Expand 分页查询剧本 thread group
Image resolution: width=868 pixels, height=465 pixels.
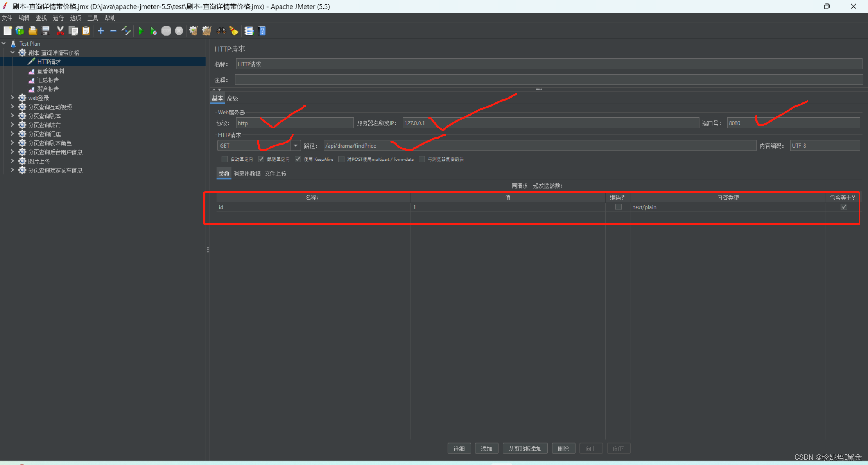(12, 116)
